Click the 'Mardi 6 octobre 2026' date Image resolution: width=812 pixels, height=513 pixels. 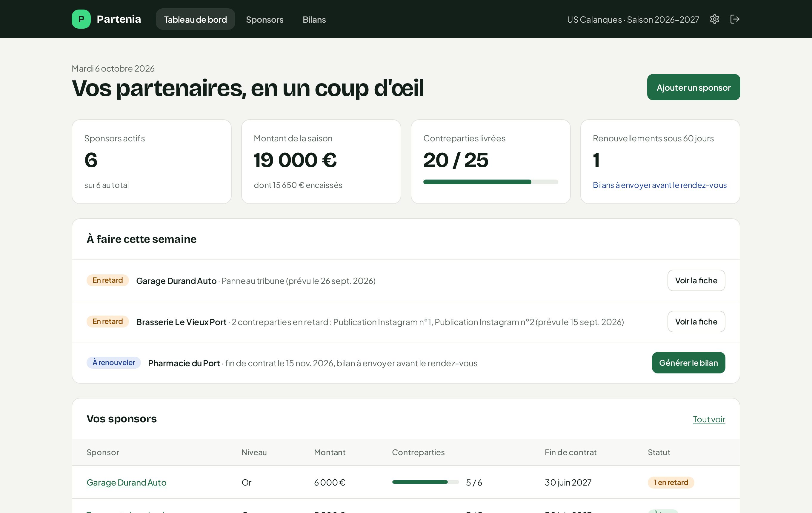coord(113,68)
